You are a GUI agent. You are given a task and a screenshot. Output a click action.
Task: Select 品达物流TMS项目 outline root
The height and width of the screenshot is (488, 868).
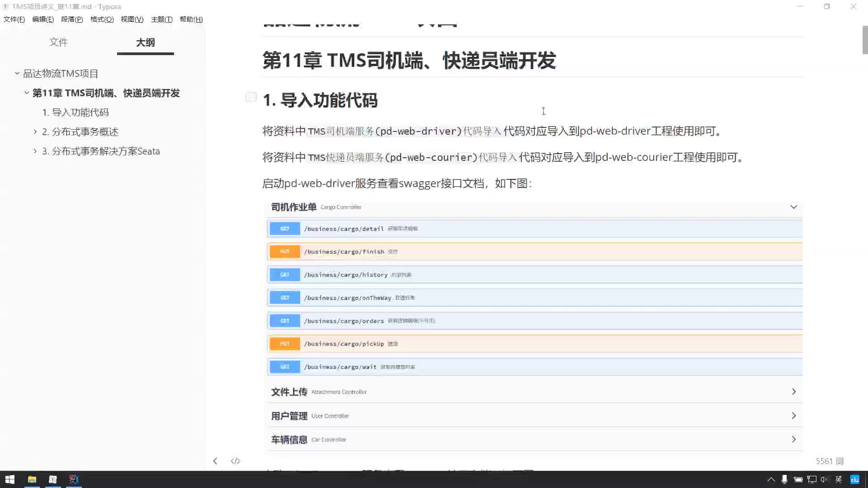pyautogui.click(x=61, y=74)
